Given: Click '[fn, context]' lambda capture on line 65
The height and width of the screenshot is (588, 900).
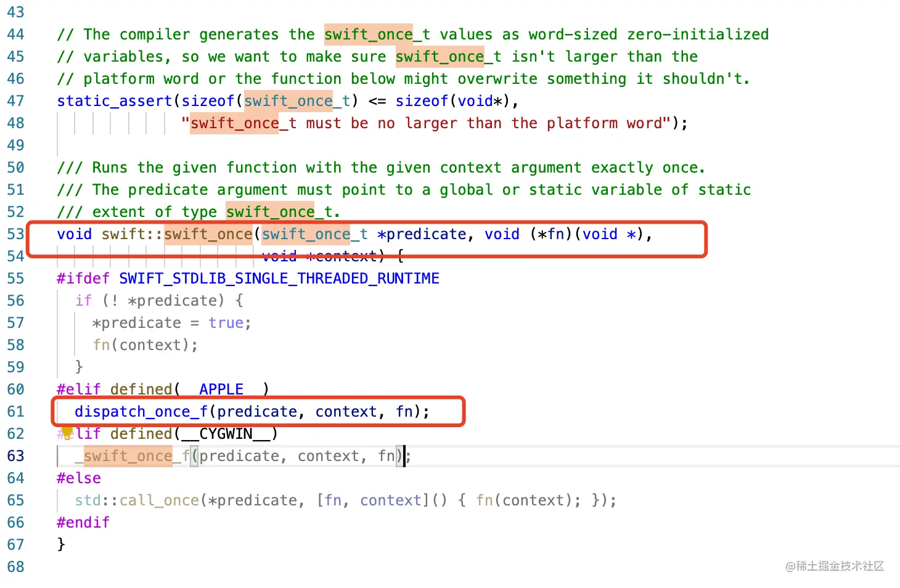Looking at the screenshot, I should 372,500.
